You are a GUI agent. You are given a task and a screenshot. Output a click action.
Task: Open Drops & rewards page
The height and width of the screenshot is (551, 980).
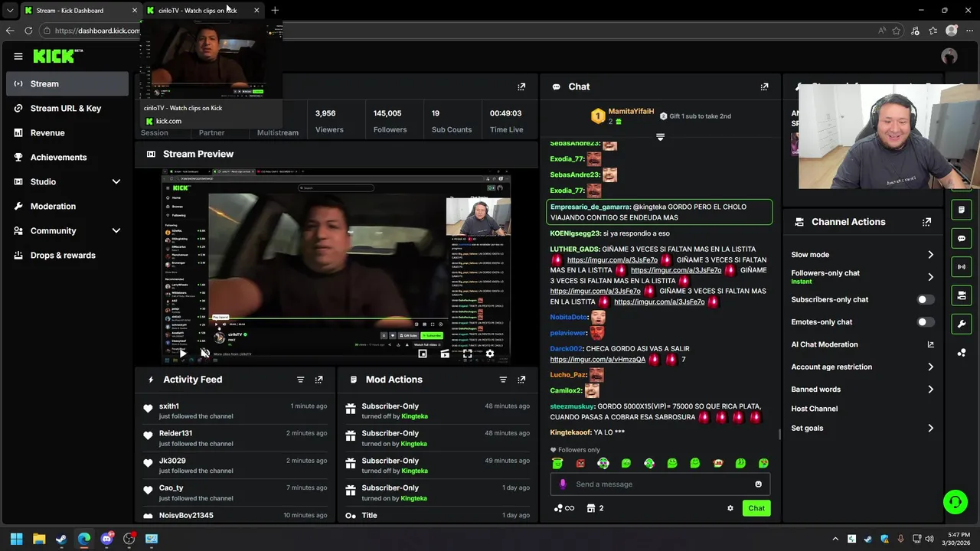tap(67, 255)
